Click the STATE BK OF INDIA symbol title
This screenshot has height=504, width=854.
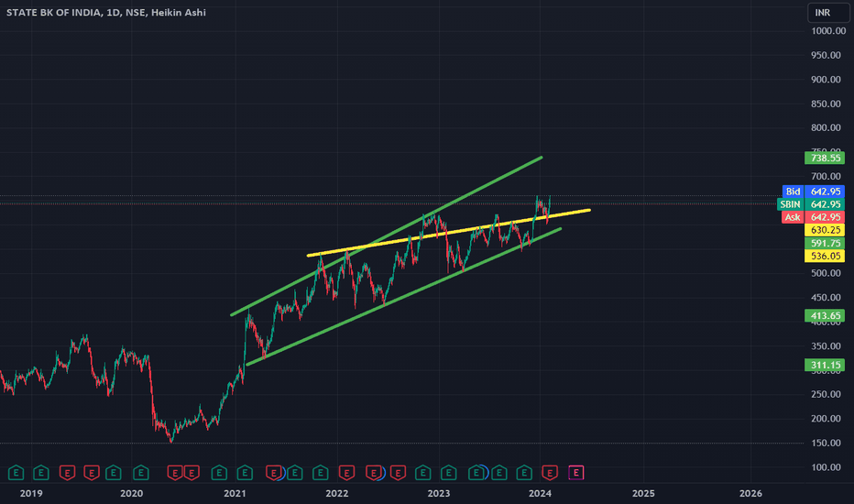tap(53, 12)
